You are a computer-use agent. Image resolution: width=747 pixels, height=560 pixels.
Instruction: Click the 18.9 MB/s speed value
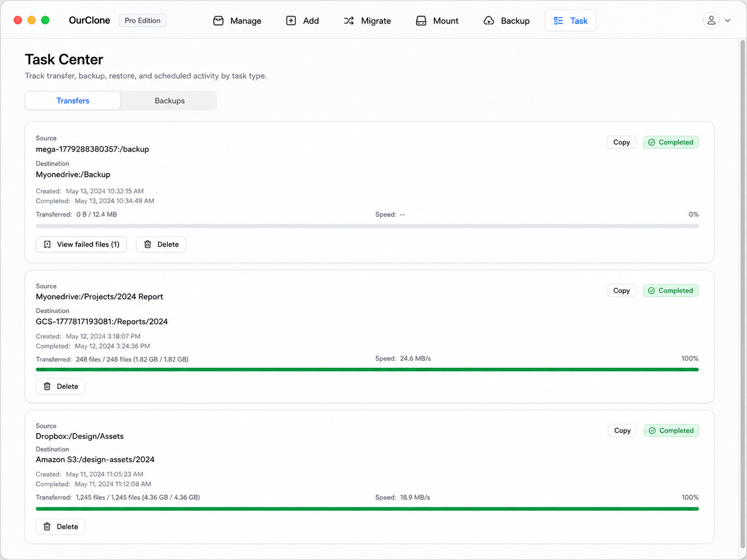click(x=415, y=498)
